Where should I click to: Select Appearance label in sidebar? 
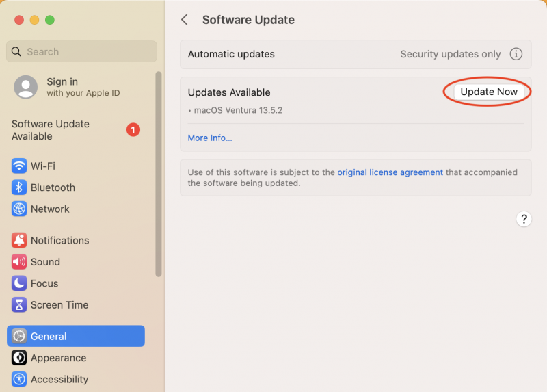coord(58,358)
